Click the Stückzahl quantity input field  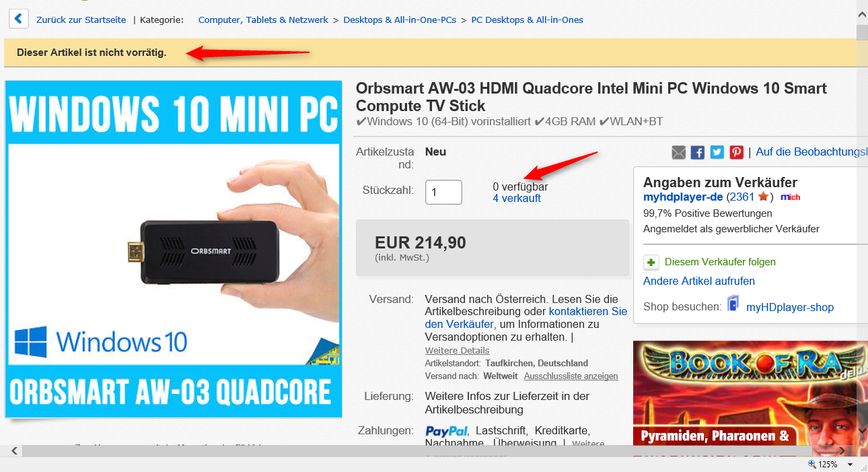point(443,192)
